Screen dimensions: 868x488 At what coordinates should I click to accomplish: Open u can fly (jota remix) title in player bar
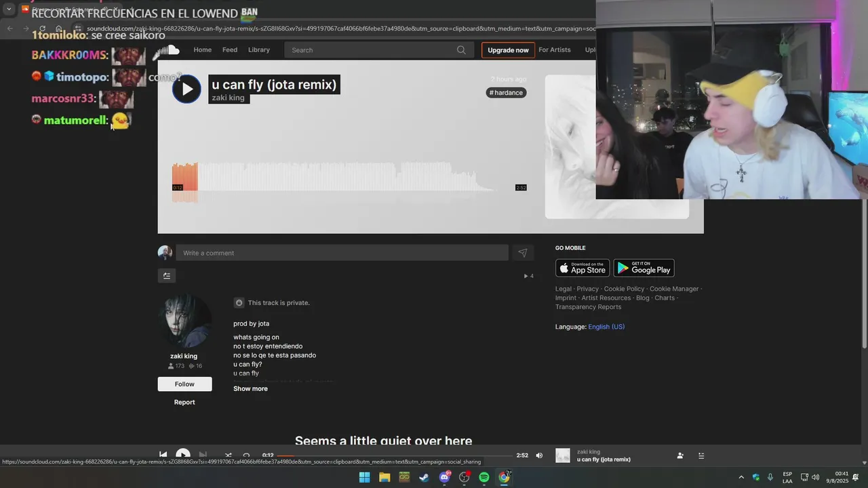[604, 460]
